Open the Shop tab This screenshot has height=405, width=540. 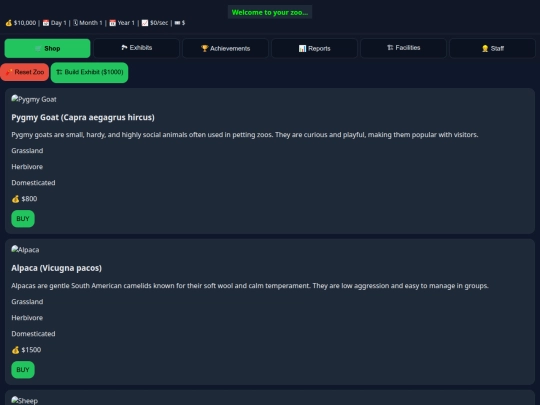coord(48,48)
